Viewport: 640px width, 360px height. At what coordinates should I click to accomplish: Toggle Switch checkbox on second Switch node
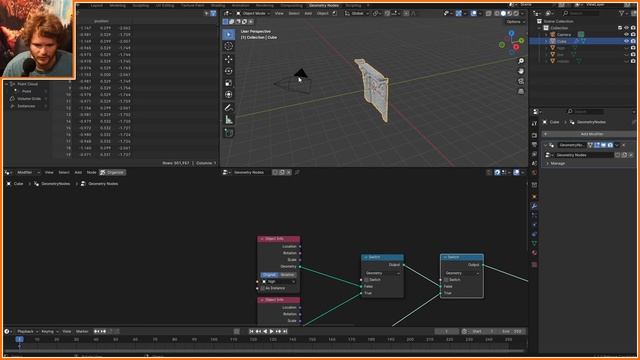pos(446,280)
